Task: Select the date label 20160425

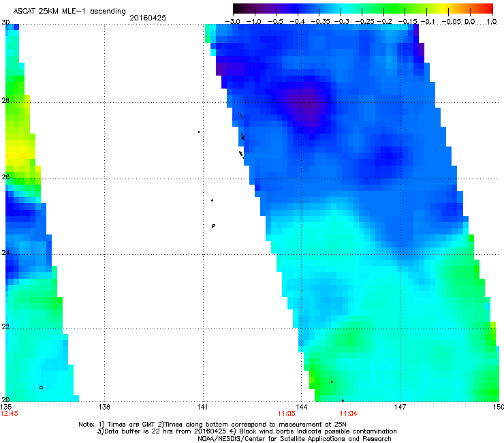Action: pyautogui.click(x=148, y=18)
